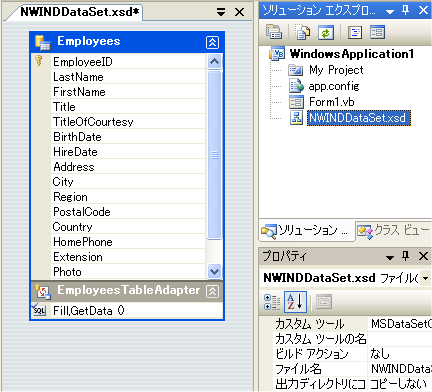Click the scroll-up arrow in the Employees column list
This screenshot has height=392, width=432.
pos(214,62)
